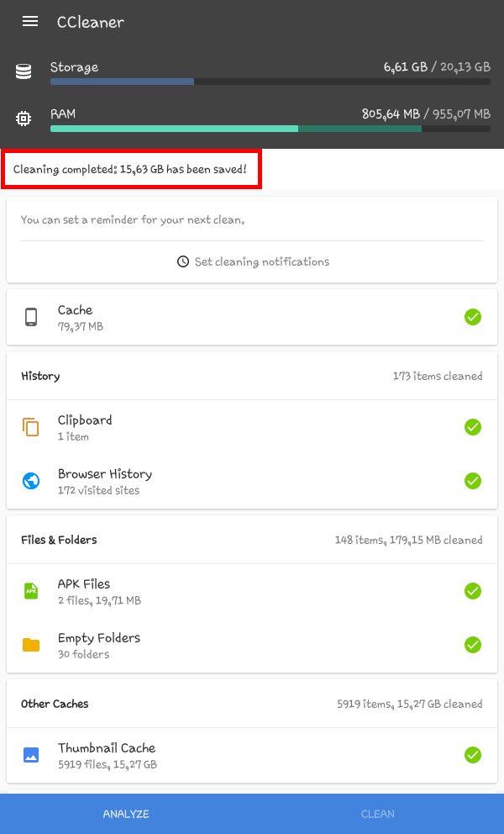
Task: Tap the CLEAN button
Action: click(378, 814)
